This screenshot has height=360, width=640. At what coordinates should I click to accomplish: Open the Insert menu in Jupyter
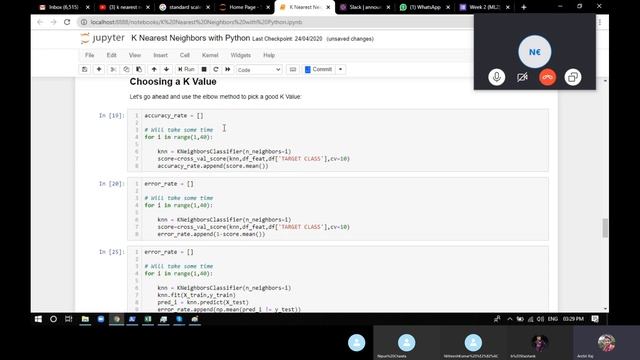click(160, 55)
